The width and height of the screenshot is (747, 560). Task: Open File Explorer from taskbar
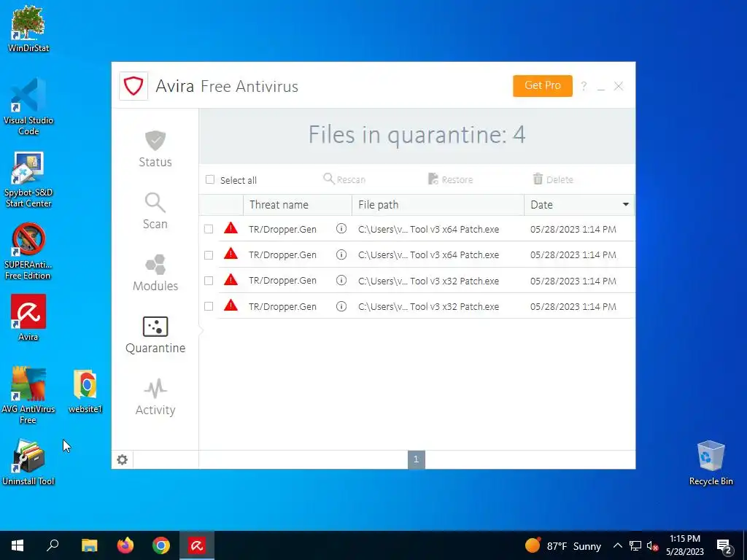point(89,545)
